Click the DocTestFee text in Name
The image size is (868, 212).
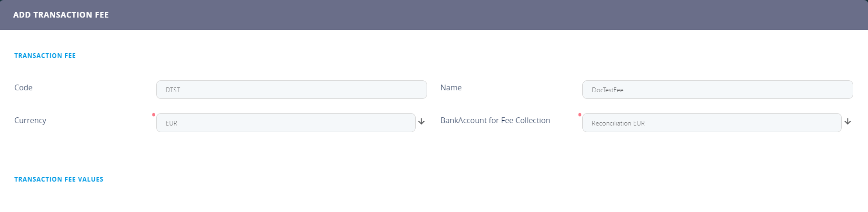coord(608,90)
